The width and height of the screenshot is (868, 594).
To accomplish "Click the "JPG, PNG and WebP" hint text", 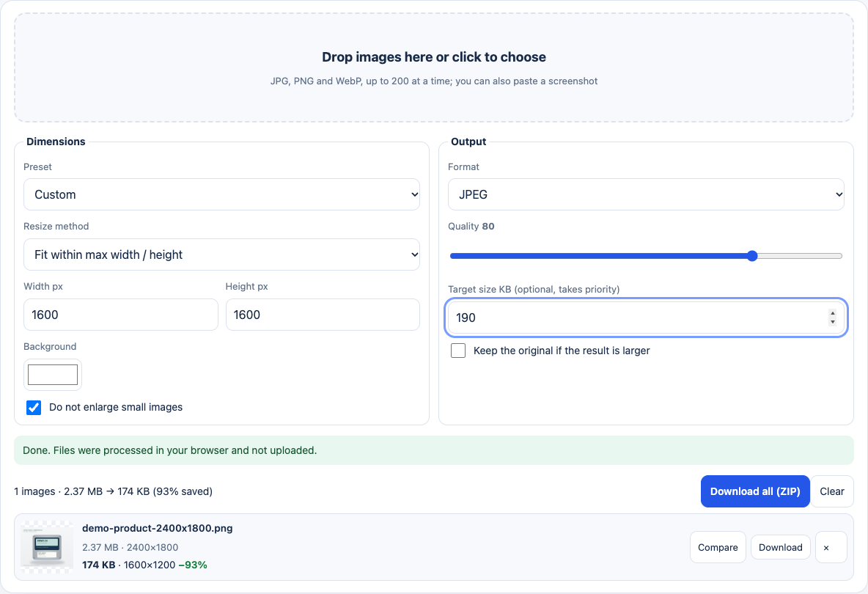I will [x=434, y=81].
